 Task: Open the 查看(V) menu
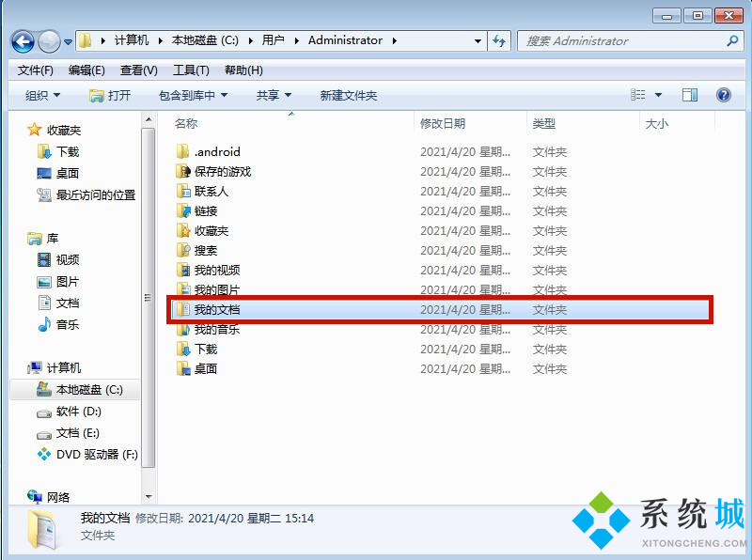point(136,69)
